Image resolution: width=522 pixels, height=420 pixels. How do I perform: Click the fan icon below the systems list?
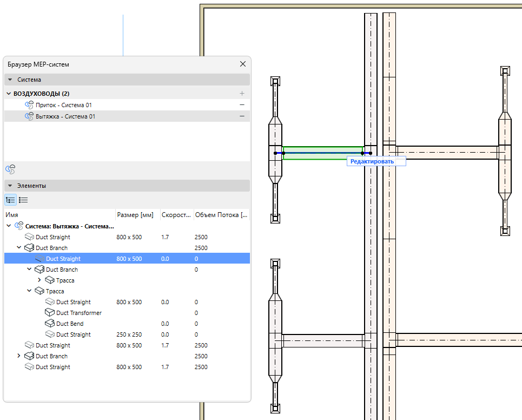pos(10,169)
